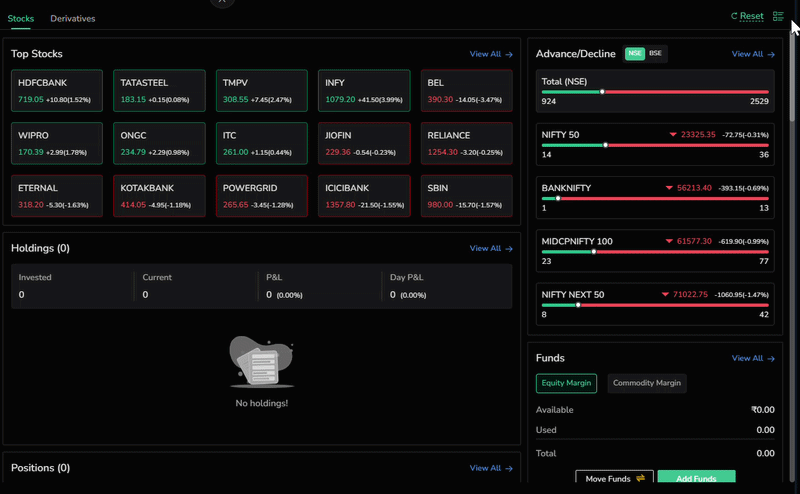Viewport: 800px width, 494px height.
Task: Open the HDFCBANK stock card
Action: [x=57, y=91]
